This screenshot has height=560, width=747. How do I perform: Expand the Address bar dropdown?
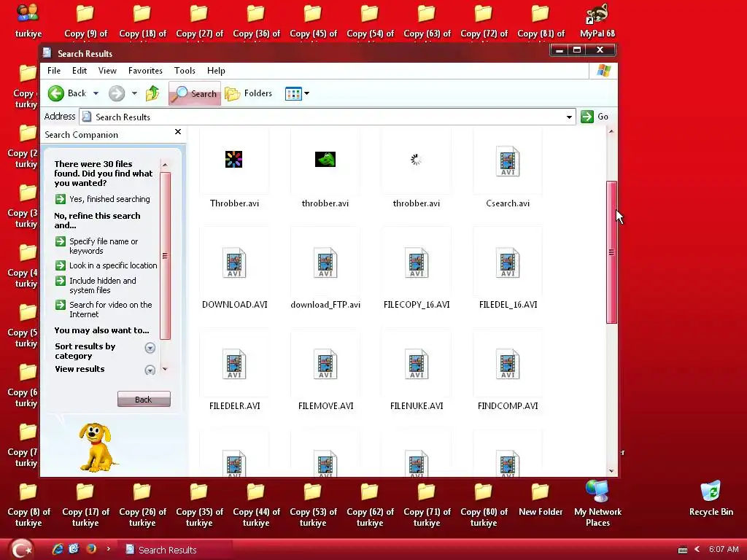click(x=569, y=117)
